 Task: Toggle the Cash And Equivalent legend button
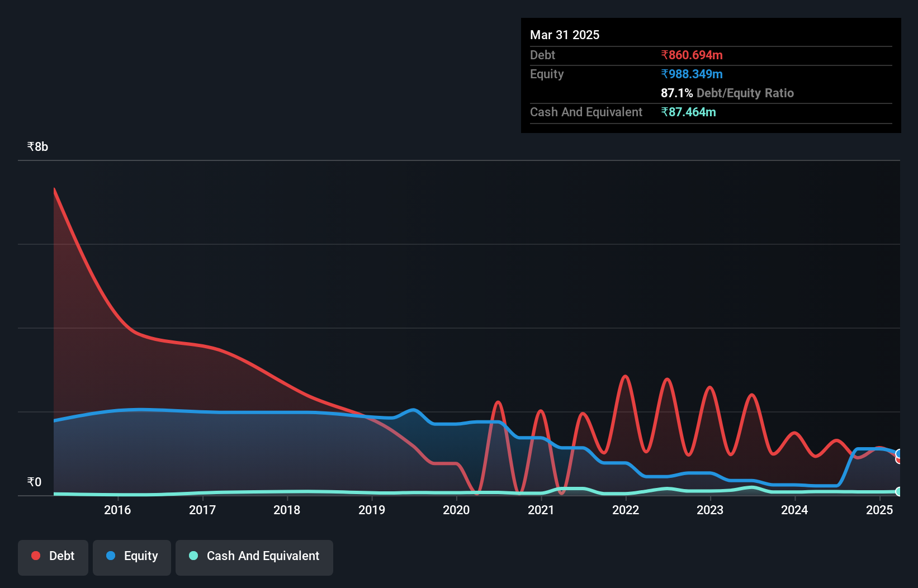pos(254,557)
